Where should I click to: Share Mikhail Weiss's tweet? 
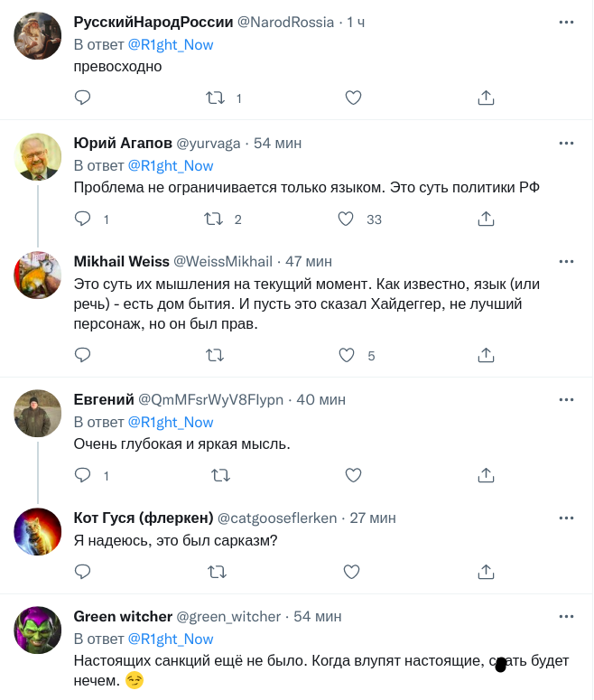[x=485, y=355]
